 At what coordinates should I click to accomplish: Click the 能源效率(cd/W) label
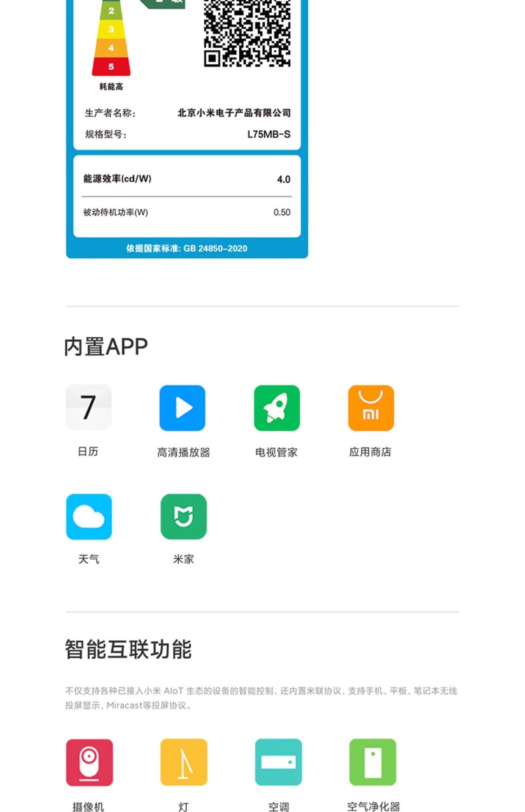[117, 178]
